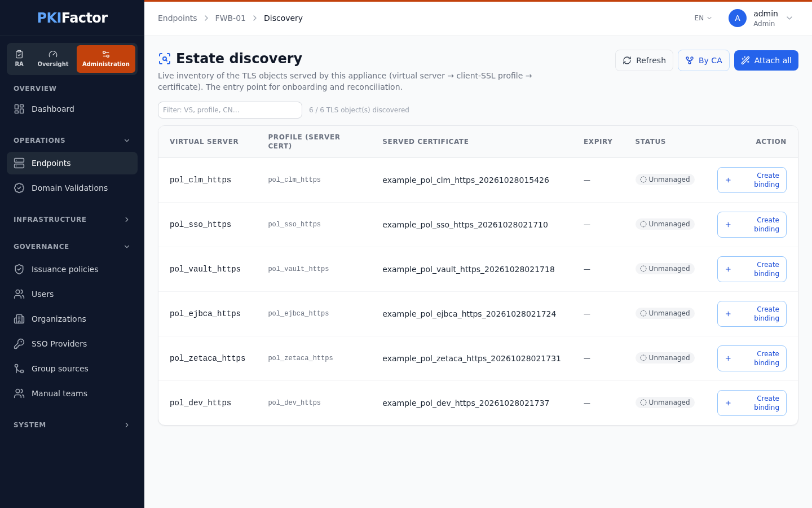Click the Served Certificate column header
812x508 pixels.
pos(426,142)
